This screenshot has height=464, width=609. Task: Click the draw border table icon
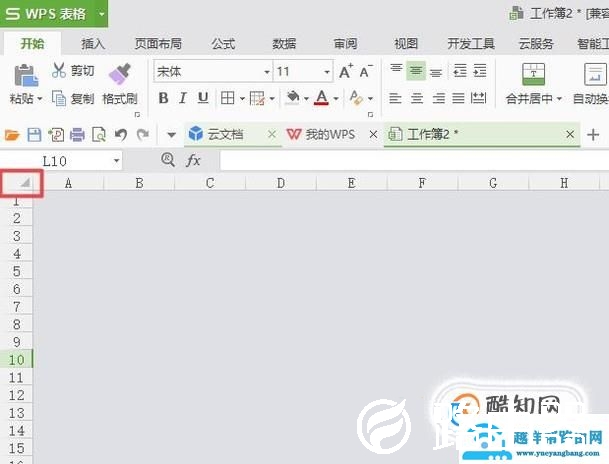pos(257,98)
